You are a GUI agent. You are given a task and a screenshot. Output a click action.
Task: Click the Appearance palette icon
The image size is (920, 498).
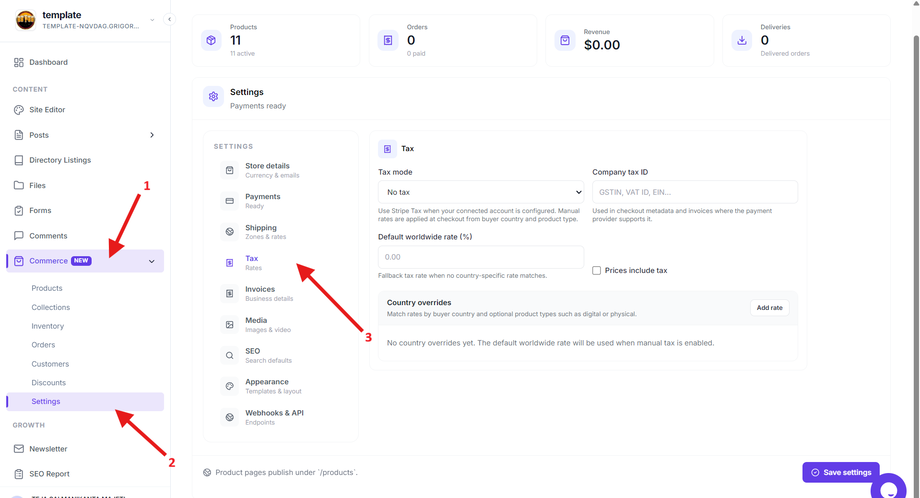[x=229, y=386]
